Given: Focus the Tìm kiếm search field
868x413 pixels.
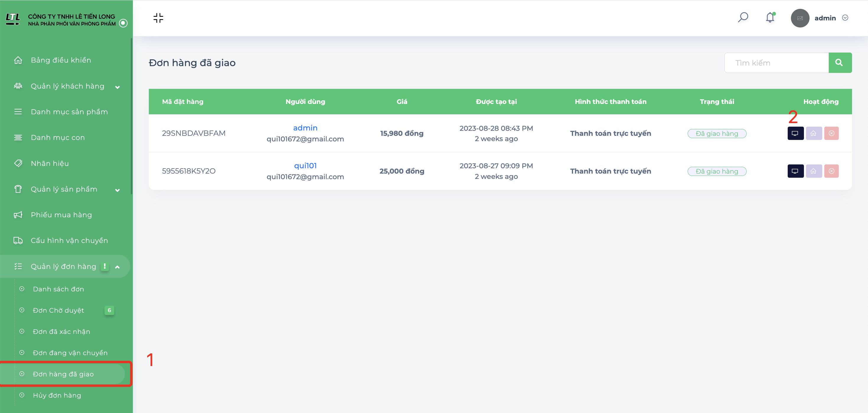Looking at the screenshot, I should coord(776,63).
